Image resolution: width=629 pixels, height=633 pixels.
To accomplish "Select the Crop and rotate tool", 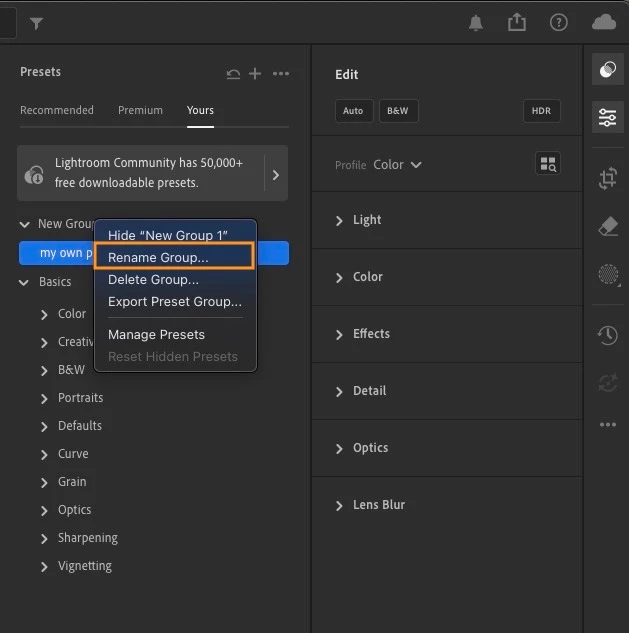I will click(x=608, y=178).
